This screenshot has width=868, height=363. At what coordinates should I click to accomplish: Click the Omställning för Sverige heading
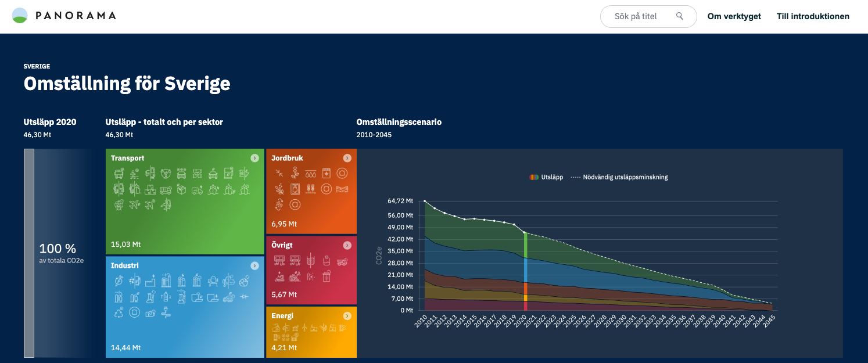pos(127,84)
